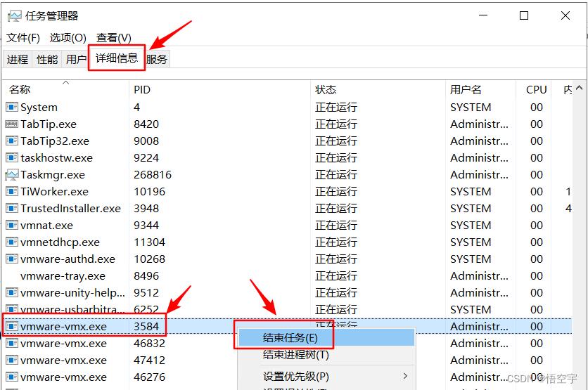Expand the 设置优先级 submenu arrow

click(405, 376)
